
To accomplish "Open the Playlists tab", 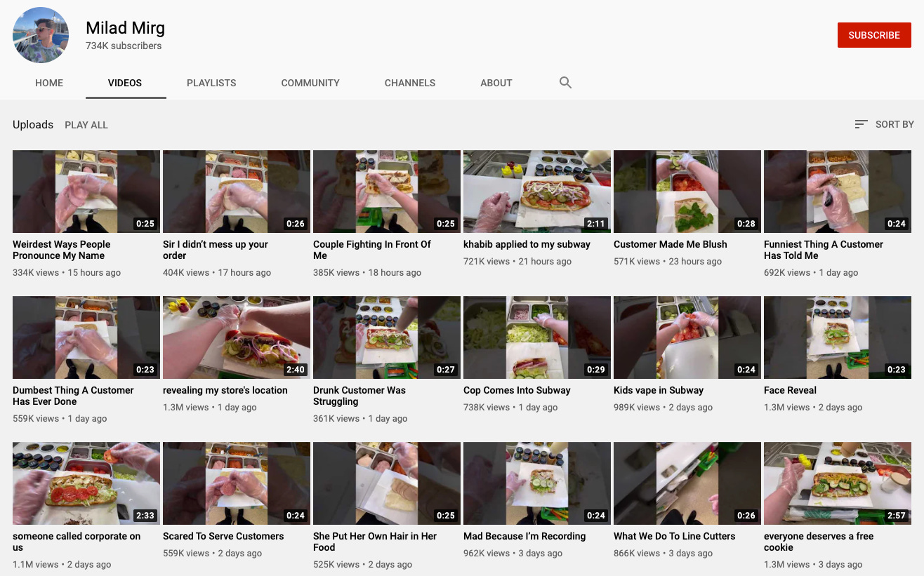I will click(211, 83).
